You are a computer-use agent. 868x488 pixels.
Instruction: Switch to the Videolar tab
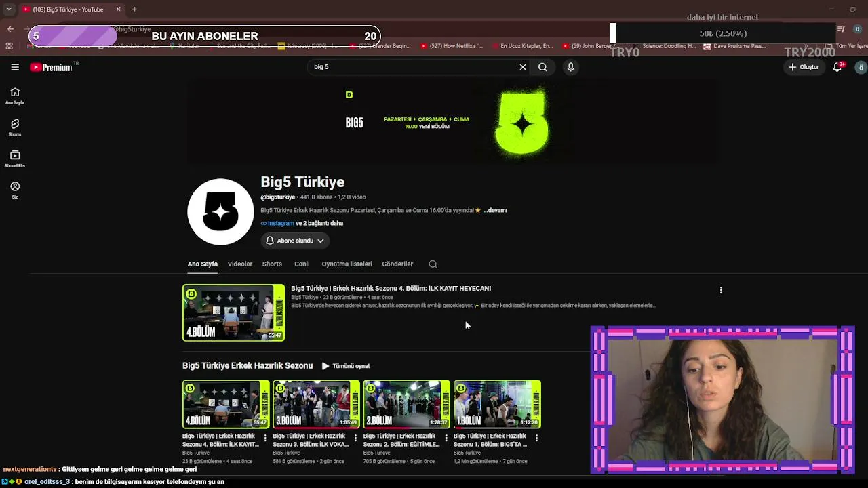(240, 264)
